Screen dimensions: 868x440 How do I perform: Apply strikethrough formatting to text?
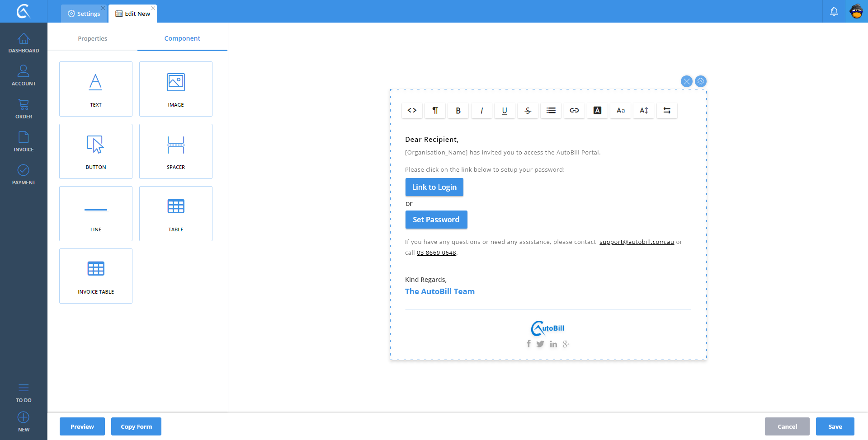coord(528,110)
